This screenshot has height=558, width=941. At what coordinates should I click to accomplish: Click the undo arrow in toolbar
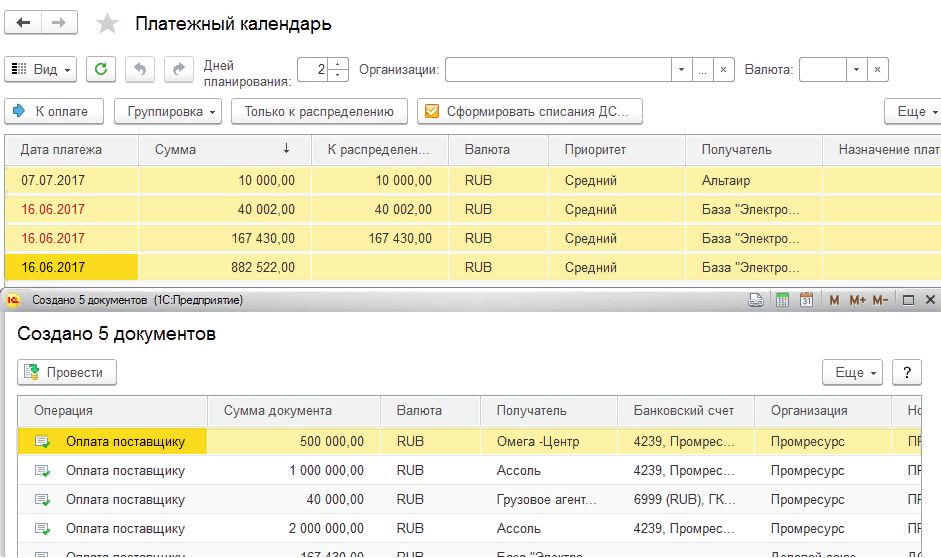pos(140,69)
